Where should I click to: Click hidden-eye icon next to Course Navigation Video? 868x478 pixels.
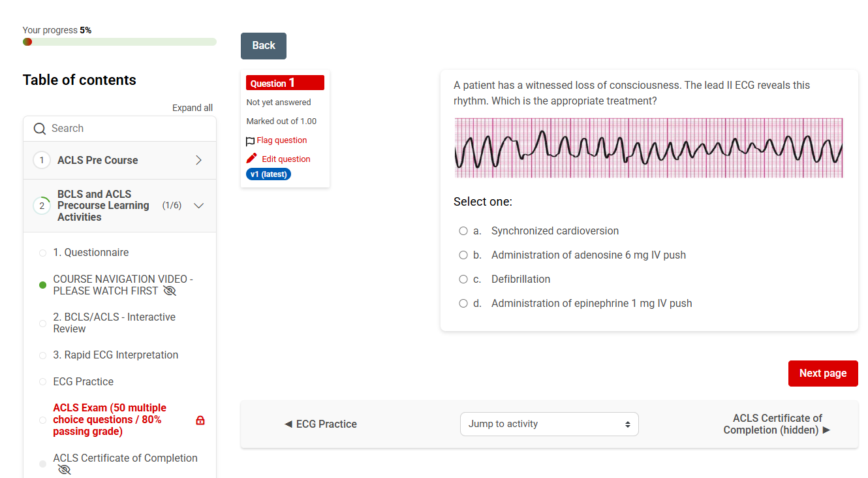coord(170,291)
